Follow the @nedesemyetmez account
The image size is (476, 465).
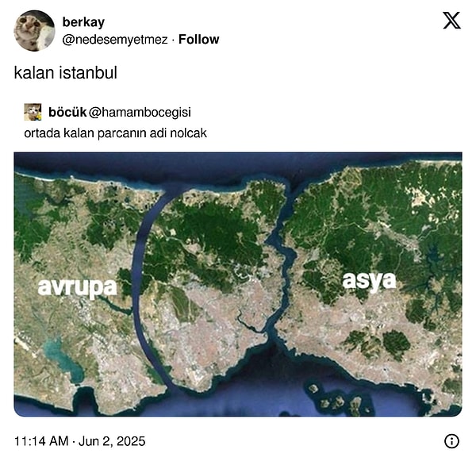pyautogui.click(x=198, y=39)
